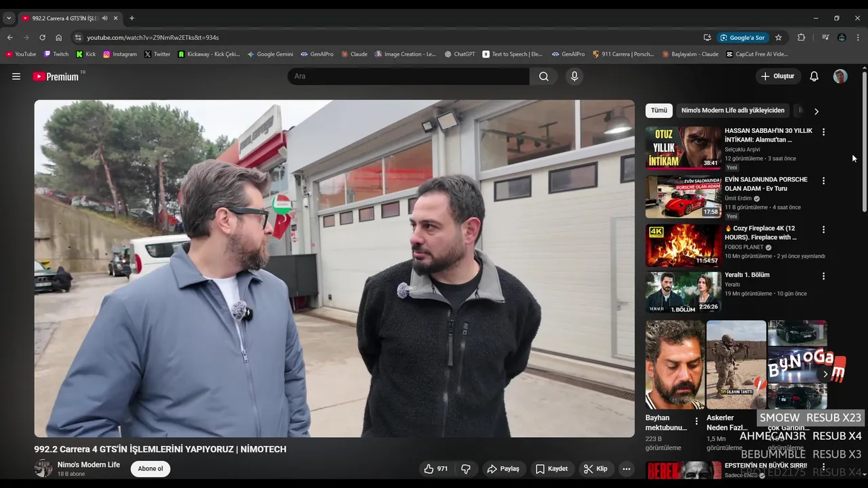868x488 pixels.
Task: Click Google'a Sor button in address bar
Action: (x=743, y=37)
